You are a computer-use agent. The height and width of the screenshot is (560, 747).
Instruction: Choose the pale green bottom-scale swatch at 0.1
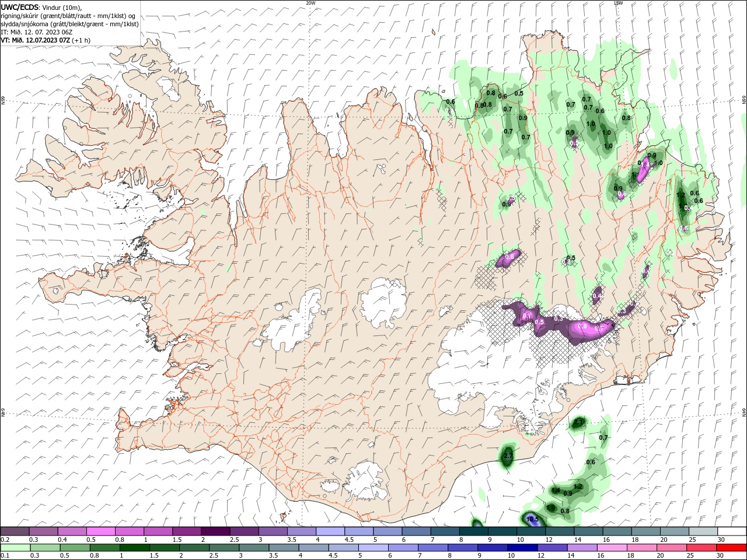pyautogui.click(x=15, y=548)
